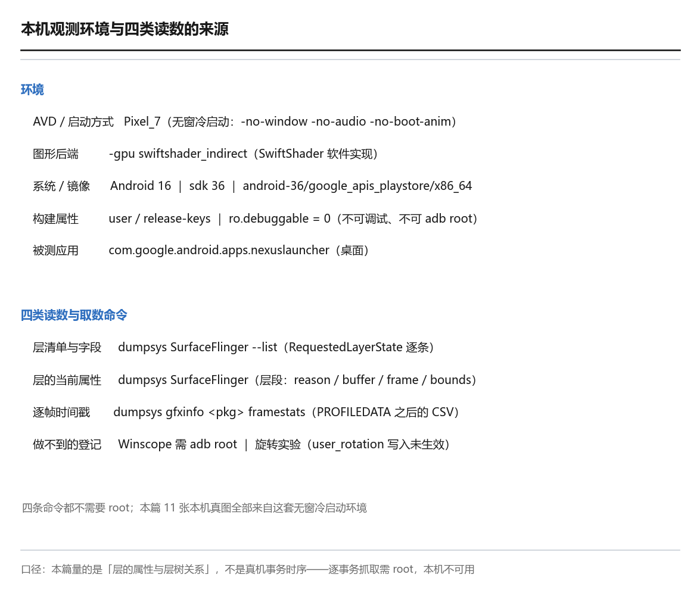Click the dumpsys SurfaceFlinger reason / buffer command
700x593 pixels.
point(297,380)
